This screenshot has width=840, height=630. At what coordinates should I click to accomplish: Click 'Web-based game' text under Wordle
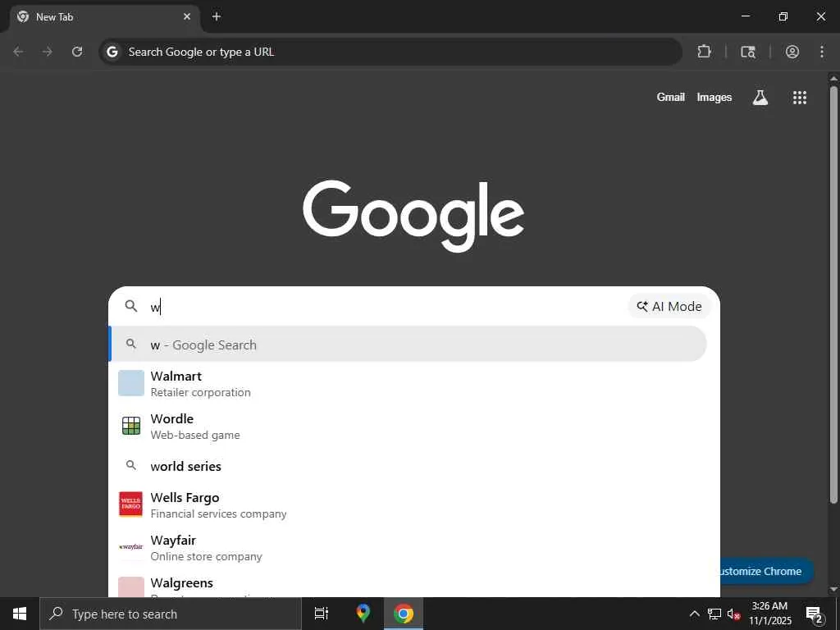[x=195, y=435]
